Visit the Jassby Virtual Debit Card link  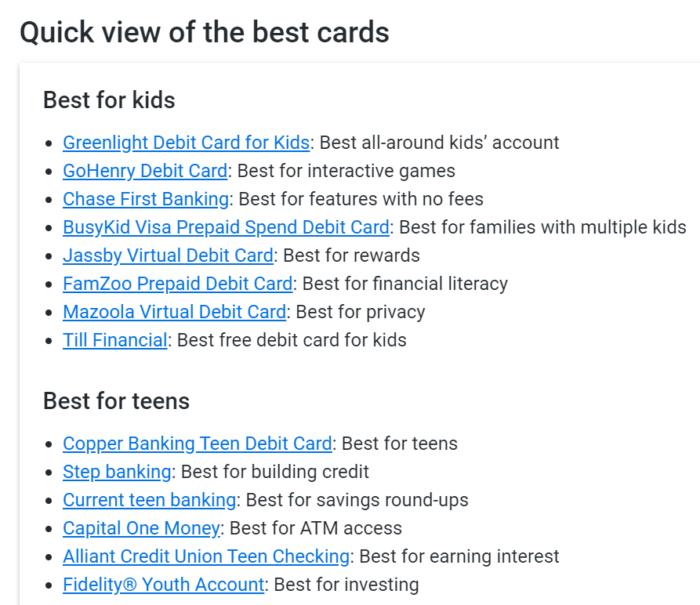168,255
